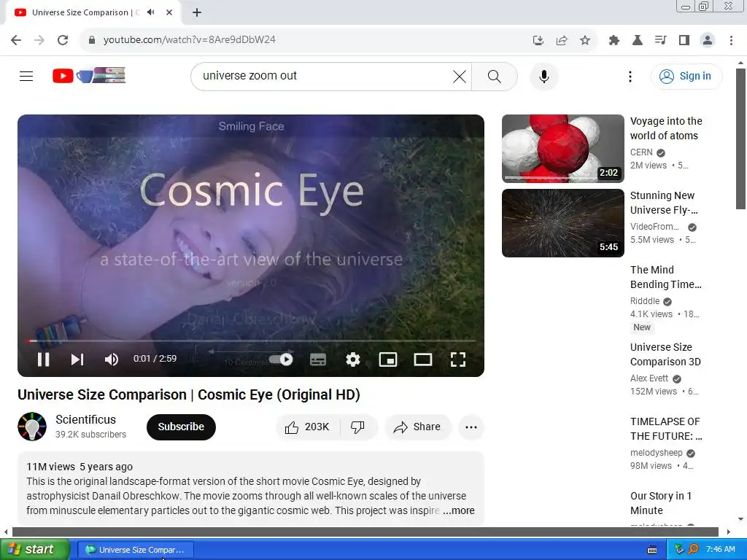Image resolution: width=747 pixels, height=560 pixels.
Task: View site information lock icon
Action: tap(92, 40)
